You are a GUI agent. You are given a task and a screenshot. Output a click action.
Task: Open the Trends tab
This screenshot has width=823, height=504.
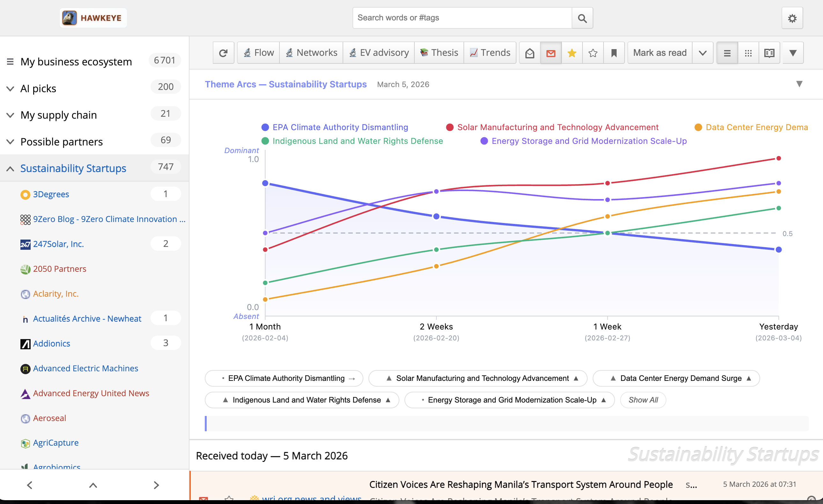click(x=490, y=53)
